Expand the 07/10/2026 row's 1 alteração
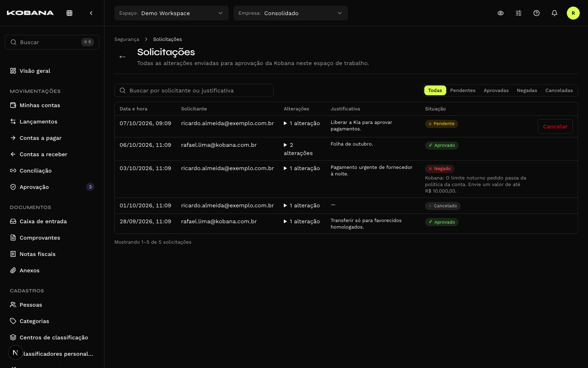 (302, 123)
